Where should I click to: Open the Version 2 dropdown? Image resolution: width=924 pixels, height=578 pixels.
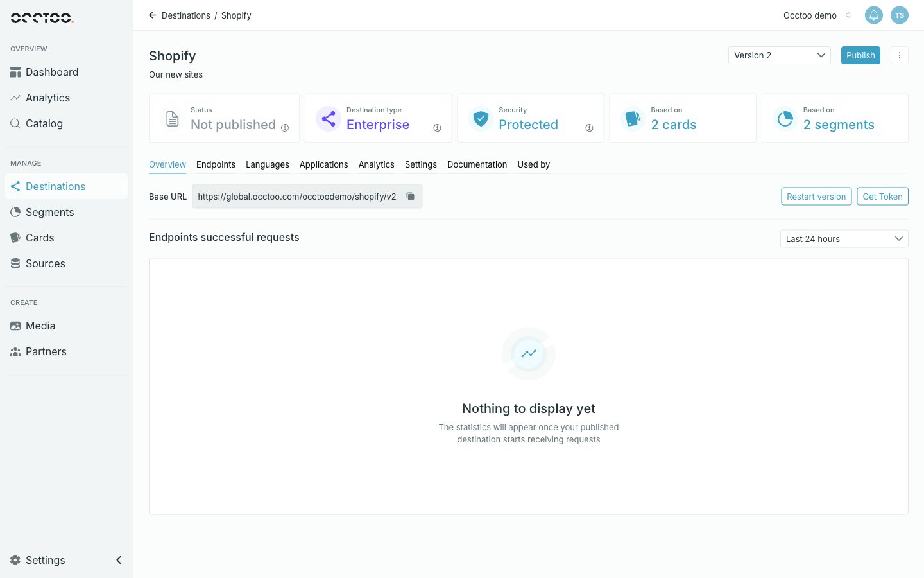pyautogui.click(x=780, y=55)
